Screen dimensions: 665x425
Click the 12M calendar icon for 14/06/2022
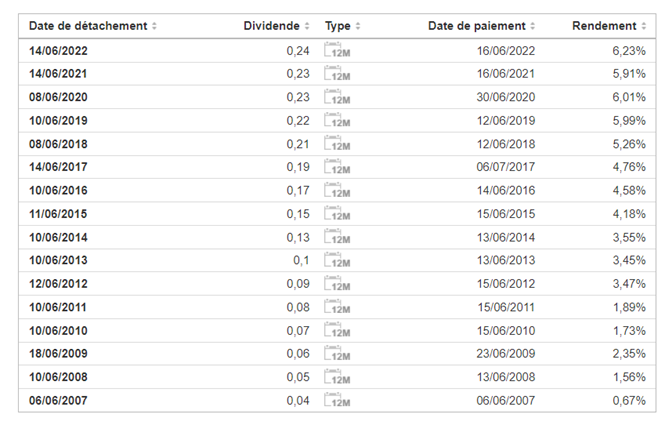(x=337, y=50)
